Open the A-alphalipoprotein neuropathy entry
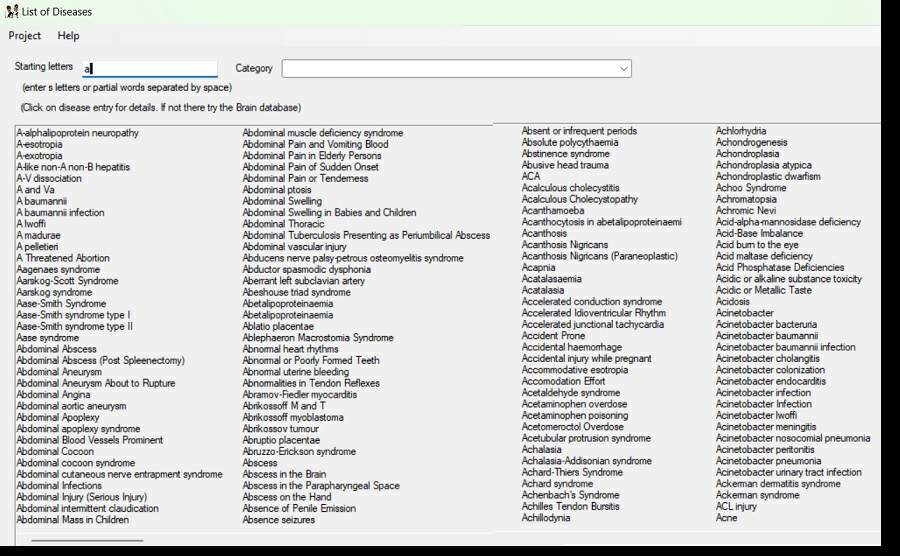Image resolution: width=900 pixels, height=556 pixels. coord(78,133)
